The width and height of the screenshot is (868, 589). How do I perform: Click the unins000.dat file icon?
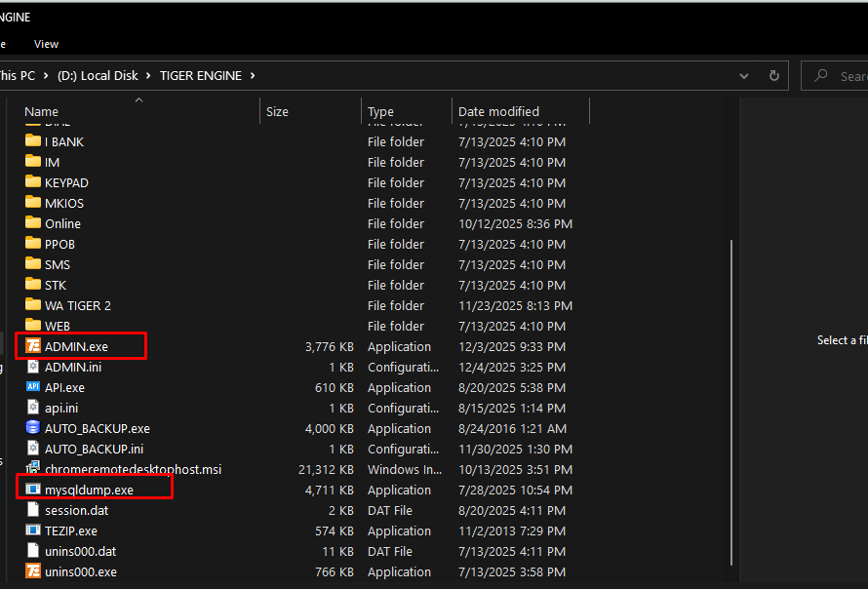coord(33,551)
